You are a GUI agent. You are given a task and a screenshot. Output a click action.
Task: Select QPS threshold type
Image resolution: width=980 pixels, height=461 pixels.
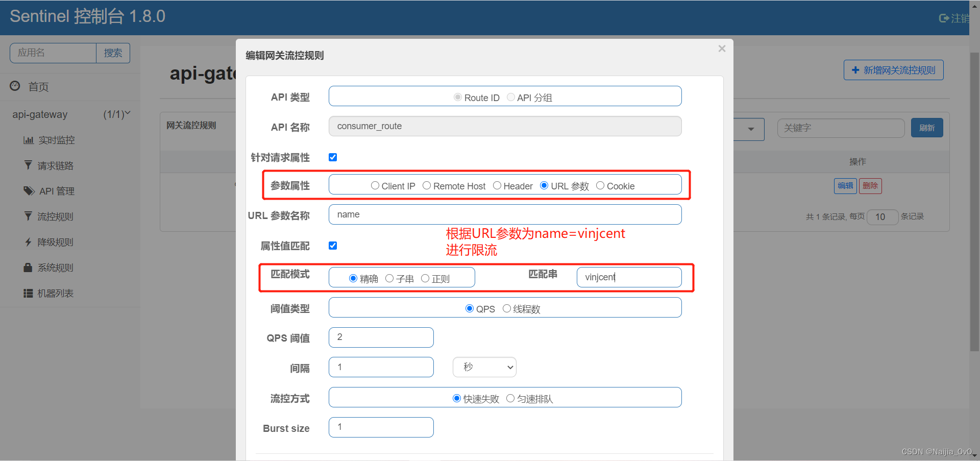point(470,308)
